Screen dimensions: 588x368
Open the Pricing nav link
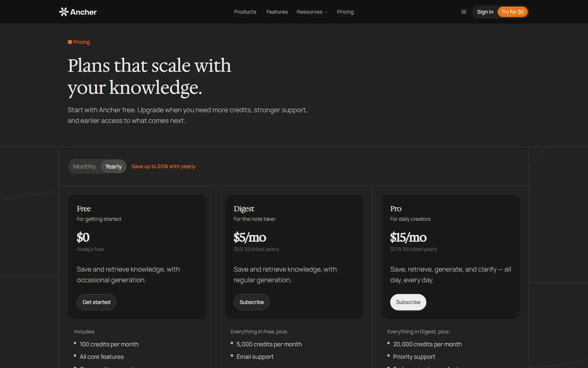coord(345,12)
